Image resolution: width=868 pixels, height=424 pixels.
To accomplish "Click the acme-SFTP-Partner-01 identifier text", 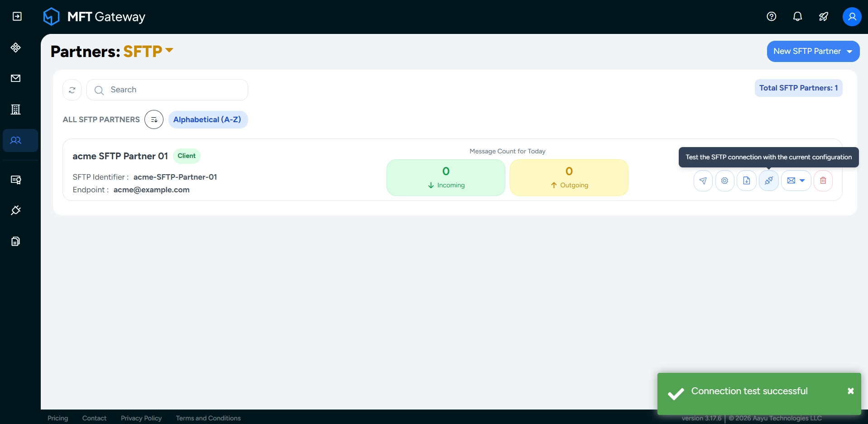I will coord(175,177).
